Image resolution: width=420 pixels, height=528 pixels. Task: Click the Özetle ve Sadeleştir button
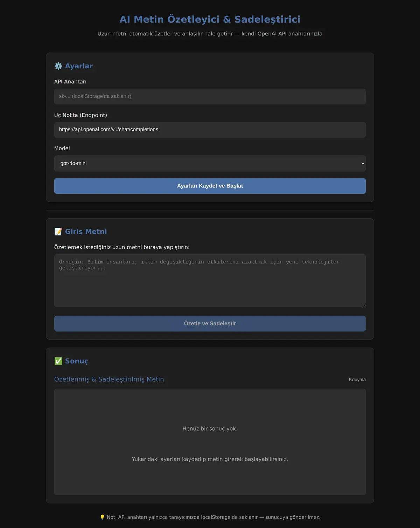click(210, 324)
